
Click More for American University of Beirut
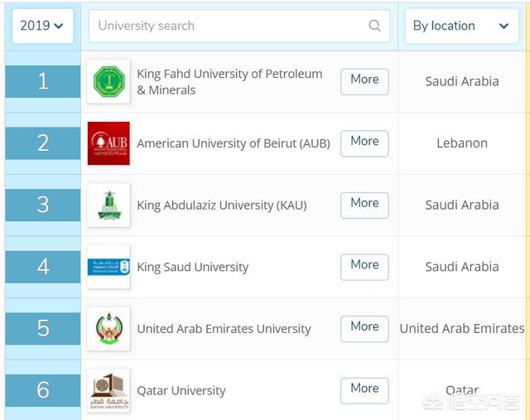point(364,143)
